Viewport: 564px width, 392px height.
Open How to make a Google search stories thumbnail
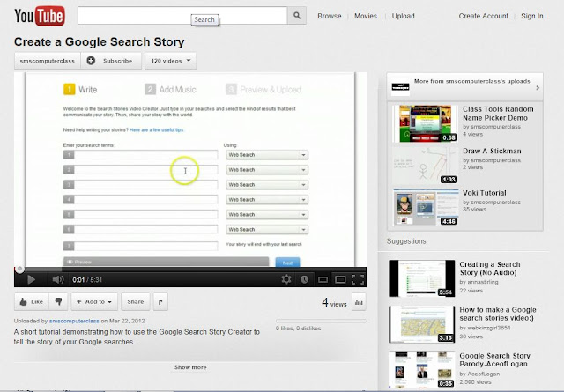click(421, 324)
